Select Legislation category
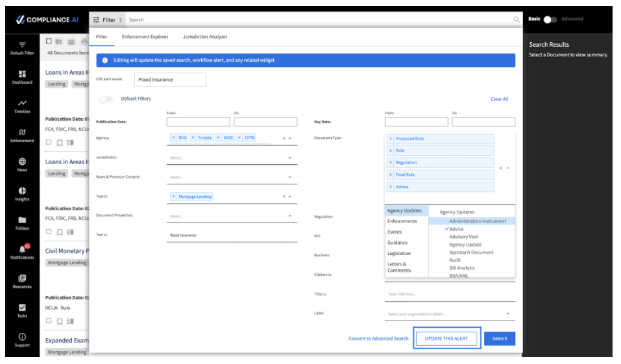621x364 pixels. click(399, 253)
